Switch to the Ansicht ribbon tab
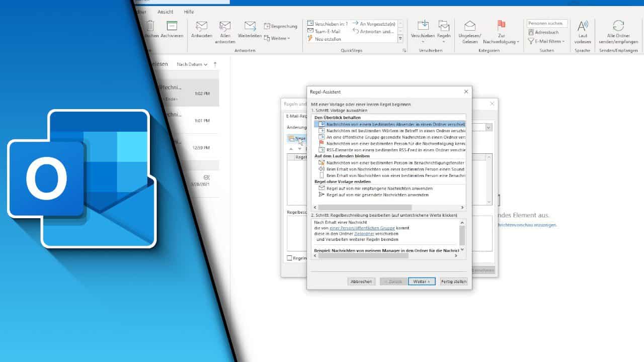 click(165, 11)
